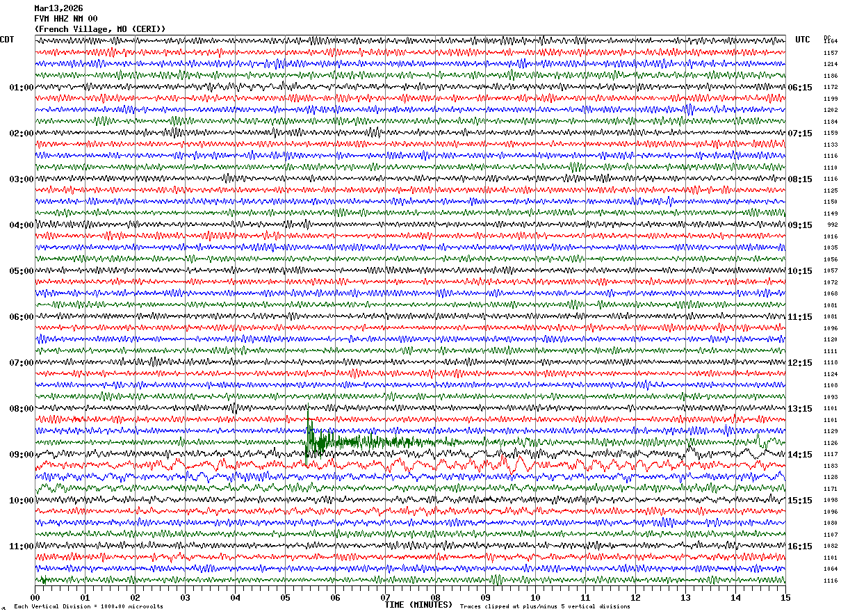Viewport: 841px width, 616px height.
Task: Click the 10:00 CDT hour label
Action: pyautogui.click(x=22, y=501)
